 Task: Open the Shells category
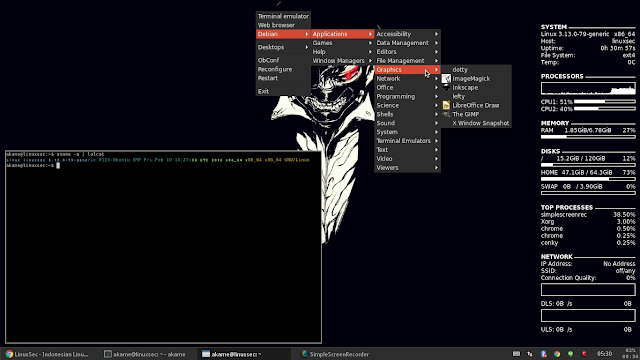click(x=407, y=114)
